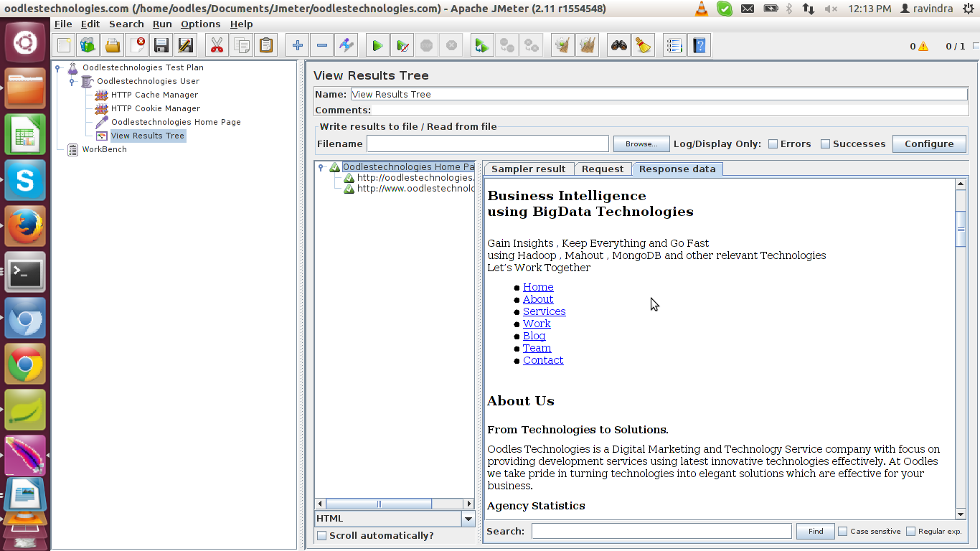
Task: Click the Close test plan icon
Action: (x=137, y=46)
